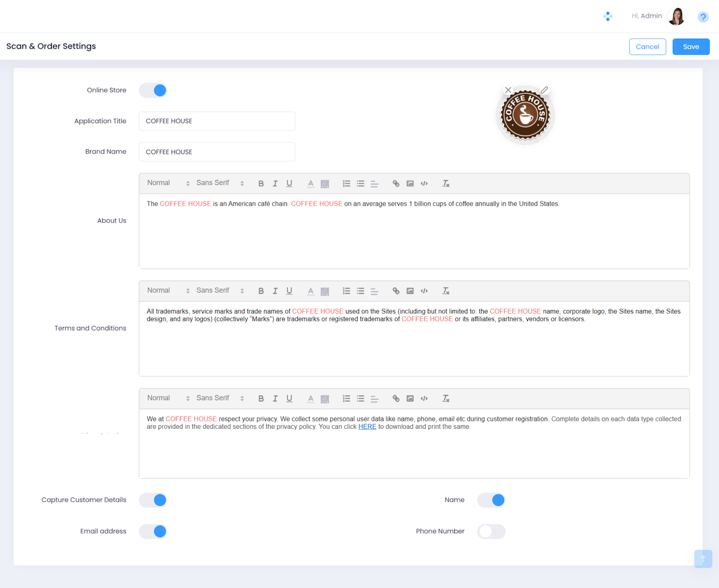Viewport: 719px width, 588px height.
Task: Save the Scan & Order settings
Action: click(691, 47)
